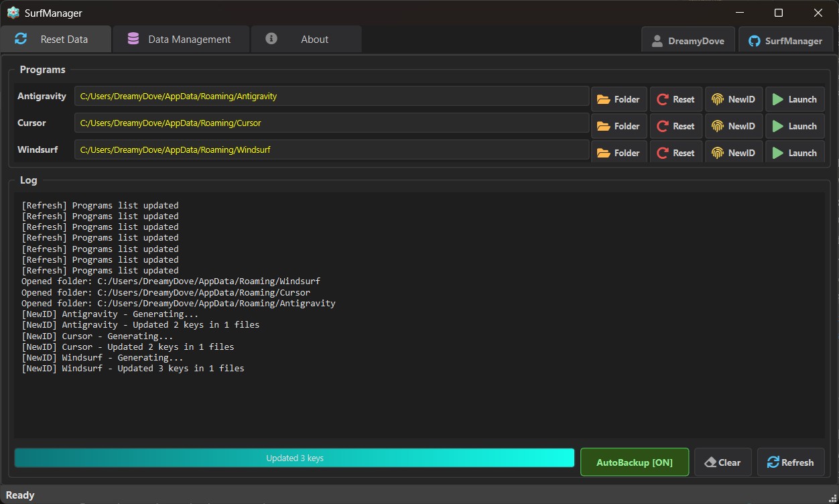Screen dimensions: 839x504
Task: Click the Windsurf path field
Action: point(332,149)
